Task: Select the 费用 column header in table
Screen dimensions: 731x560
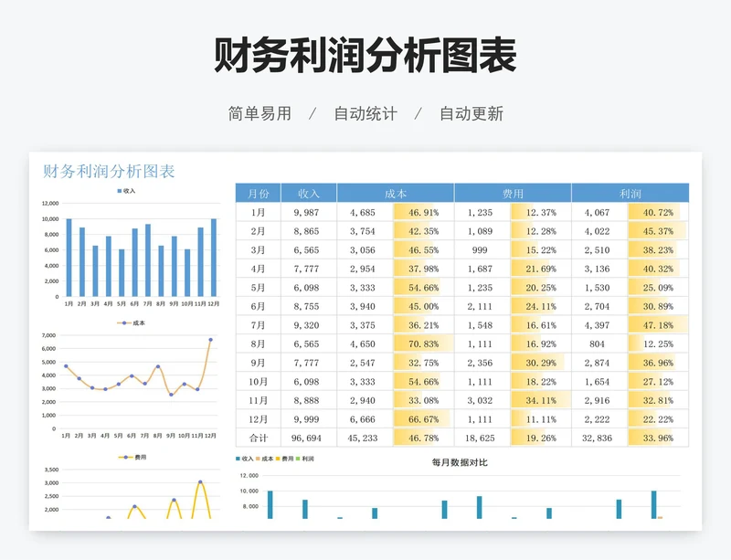Action: coord(513,193)
